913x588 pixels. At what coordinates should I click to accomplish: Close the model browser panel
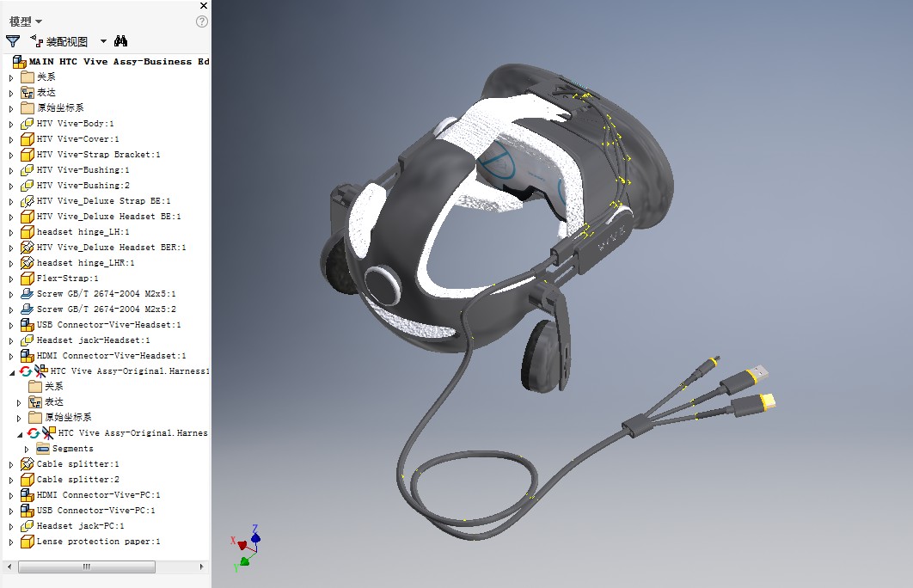pos(203,5)
